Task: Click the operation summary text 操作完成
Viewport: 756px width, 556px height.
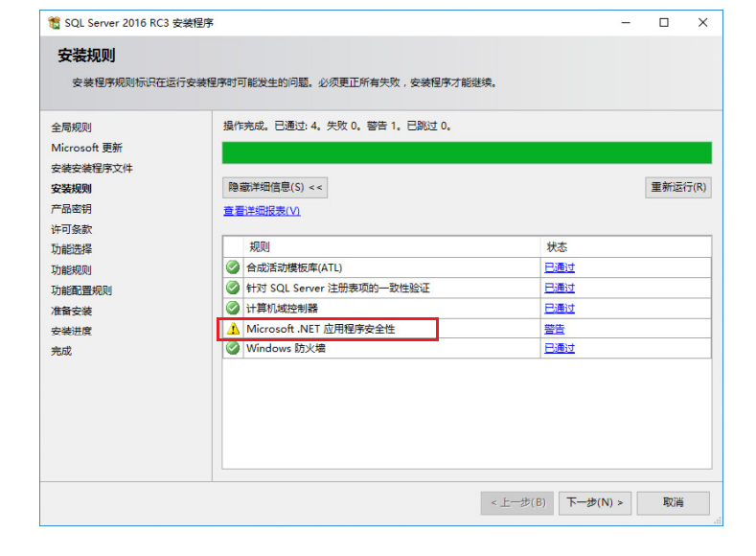Action: pos(337,126)
